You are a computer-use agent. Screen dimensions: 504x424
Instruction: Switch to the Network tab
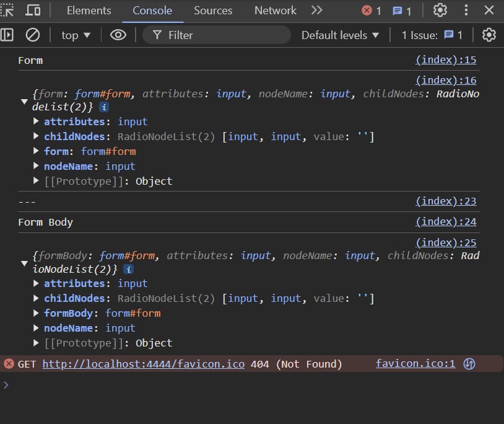coord(275,11)
